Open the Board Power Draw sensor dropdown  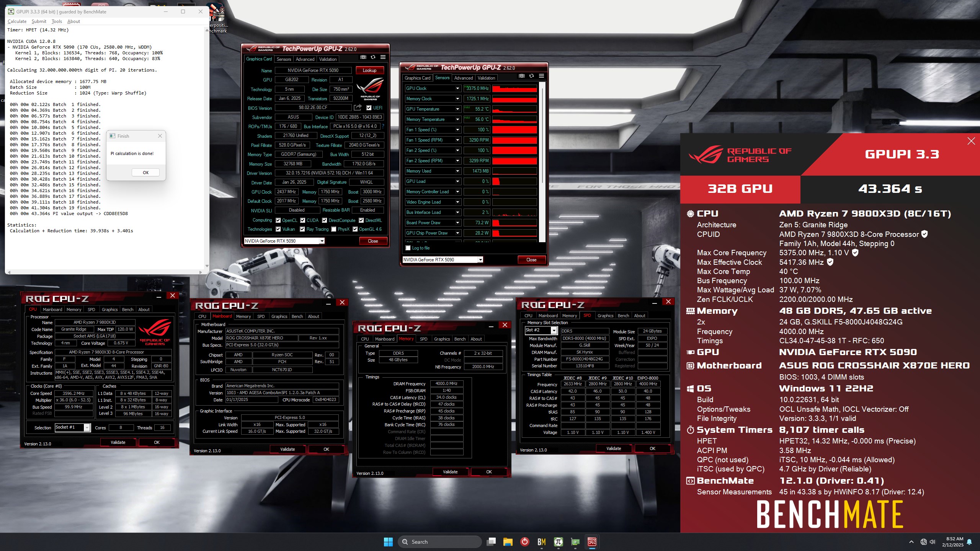pos(457,223)
